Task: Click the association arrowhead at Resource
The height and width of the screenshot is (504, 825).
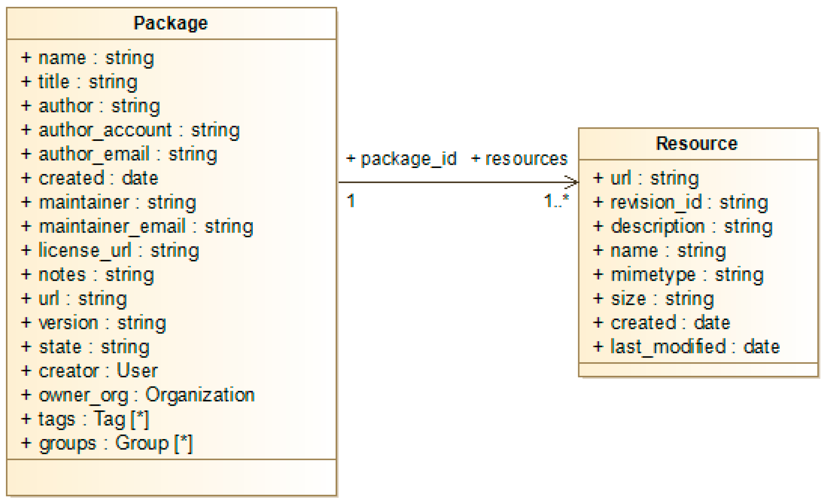Action: coord(572,182)
